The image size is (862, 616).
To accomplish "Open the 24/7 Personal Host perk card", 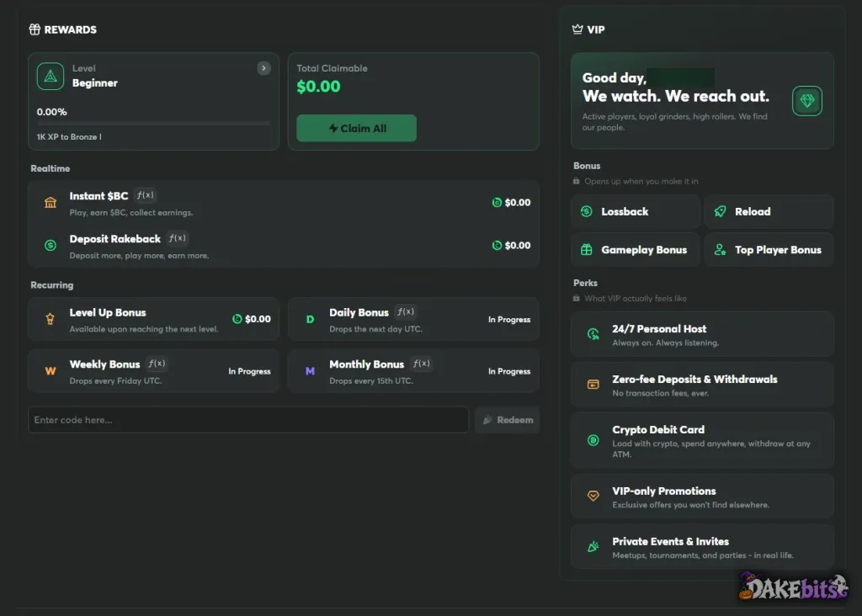I will click(702, 334).
